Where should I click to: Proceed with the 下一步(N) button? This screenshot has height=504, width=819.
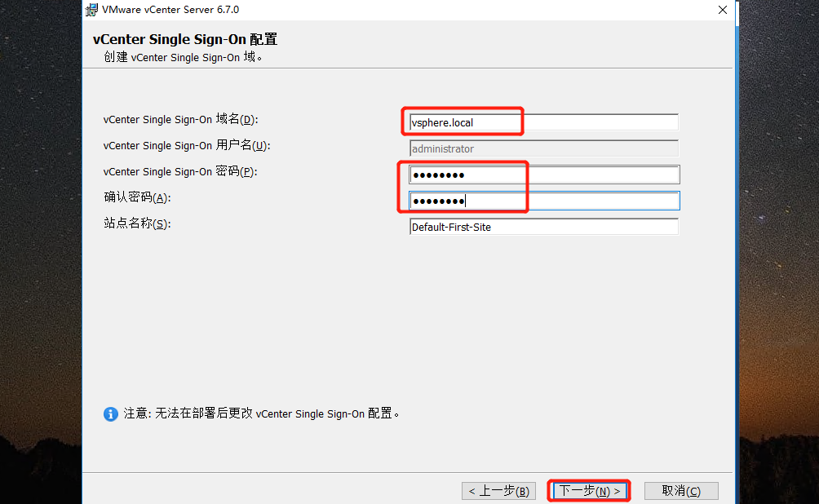590,491
